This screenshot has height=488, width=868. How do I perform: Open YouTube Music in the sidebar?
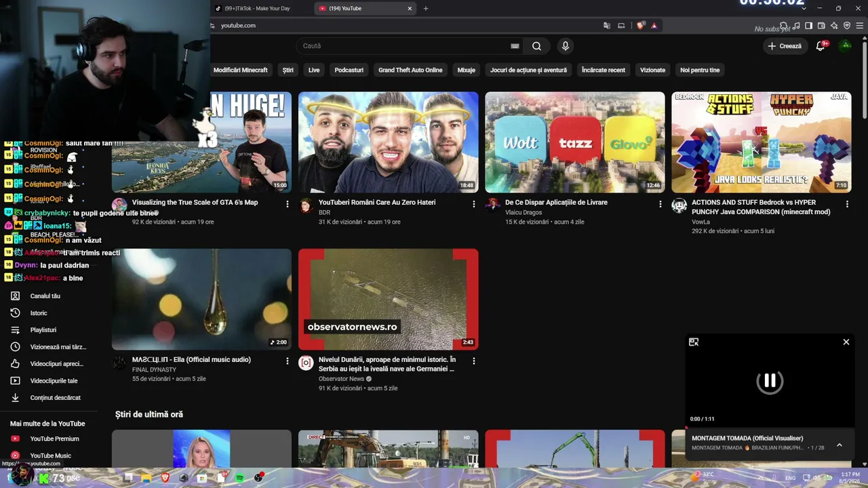[x=49, y=456]
